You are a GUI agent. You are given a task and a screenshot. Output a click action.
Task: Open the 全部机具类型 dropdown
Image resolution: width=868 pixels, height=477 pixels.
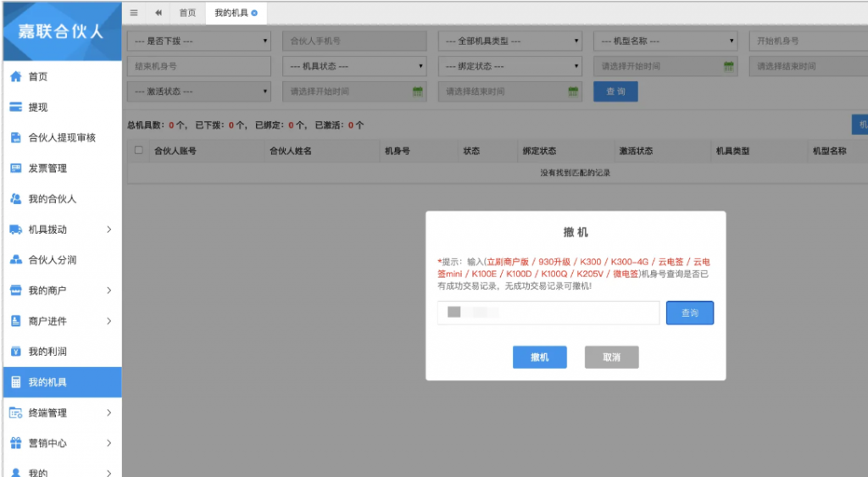click(509, 41)
